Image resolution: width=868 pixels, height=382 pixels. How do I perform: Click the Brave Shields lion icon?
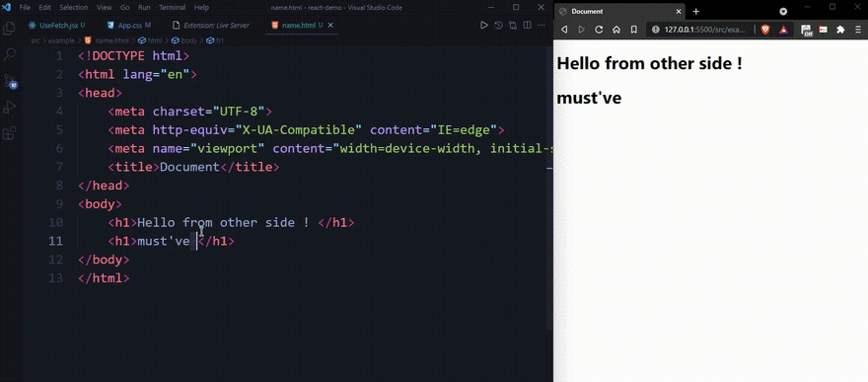coord(765,30)
